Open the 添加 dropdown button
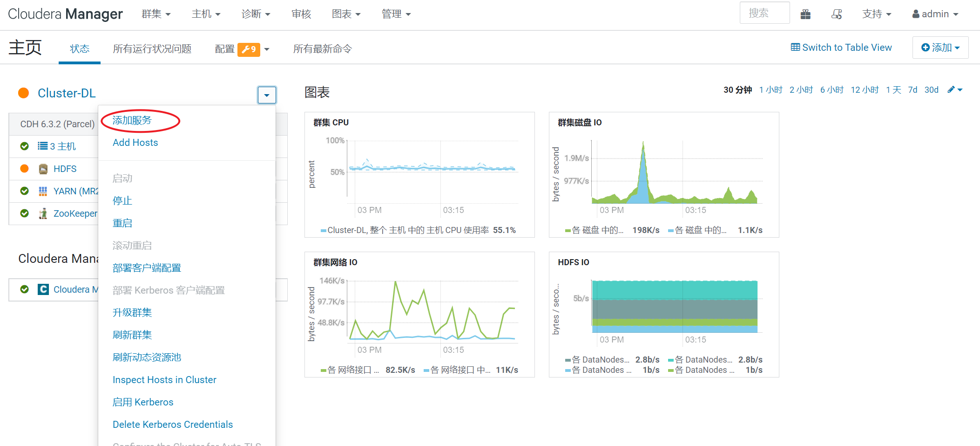This screenshot has width=980, height=446. point(940,48)
